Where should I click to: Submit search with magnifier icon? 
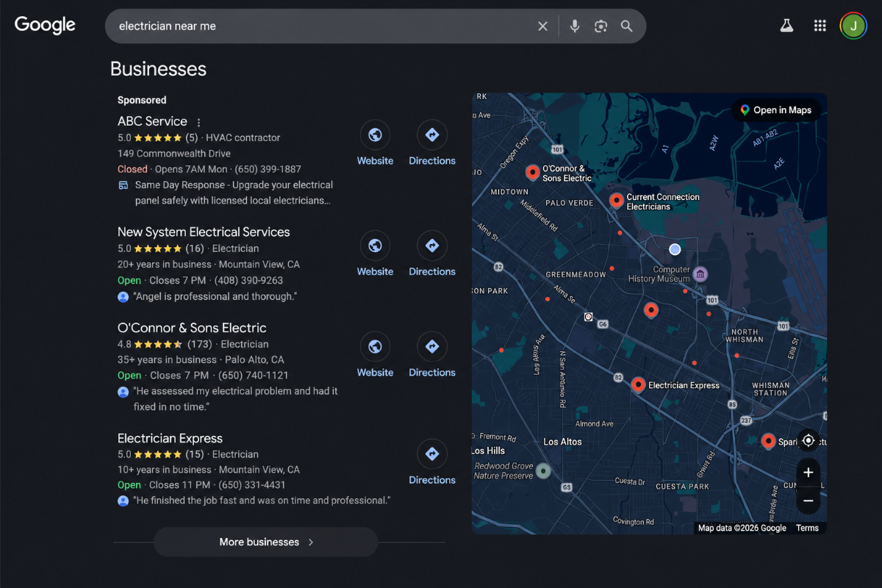626,26
